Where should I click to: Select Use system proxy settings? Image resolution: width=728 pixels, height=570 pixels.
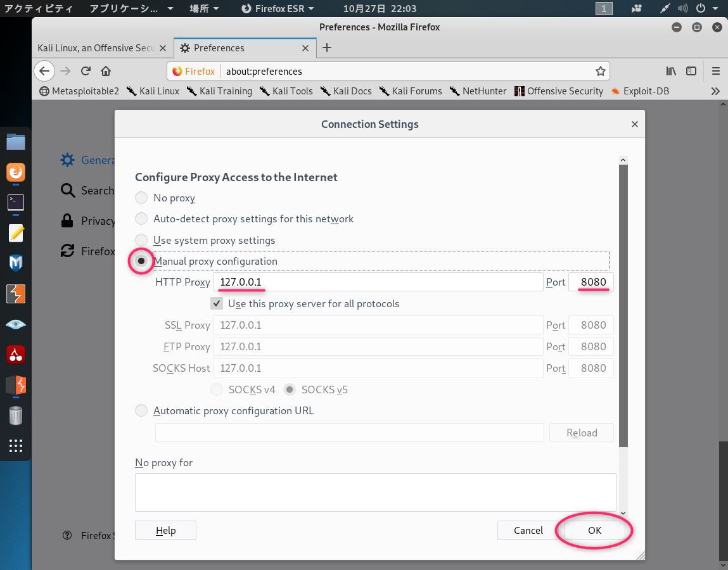141,240
